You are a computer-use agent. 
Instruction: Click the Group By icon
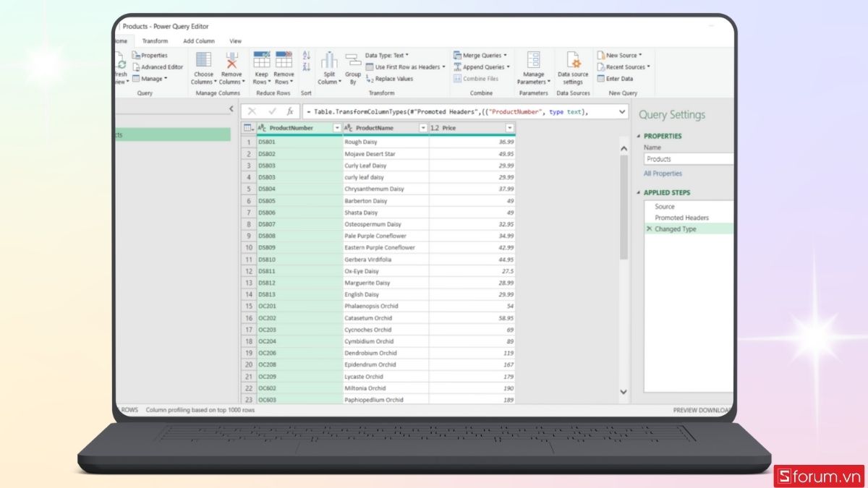[353, 61]
